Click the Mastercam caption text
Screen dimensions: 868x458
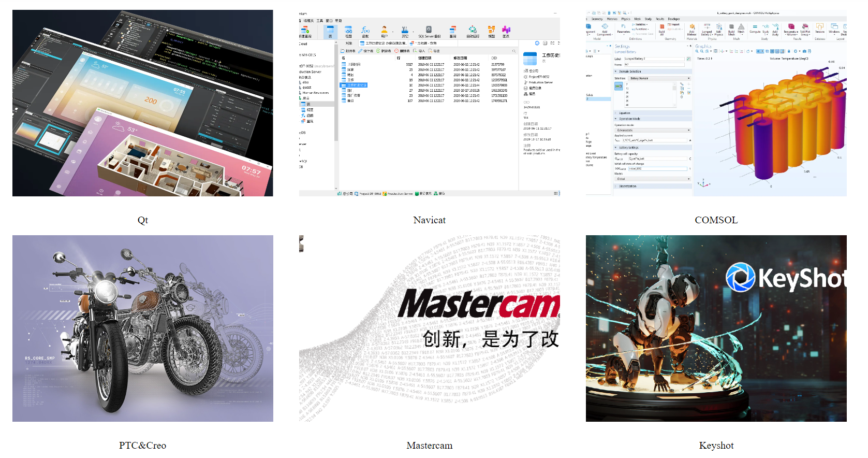430,446
